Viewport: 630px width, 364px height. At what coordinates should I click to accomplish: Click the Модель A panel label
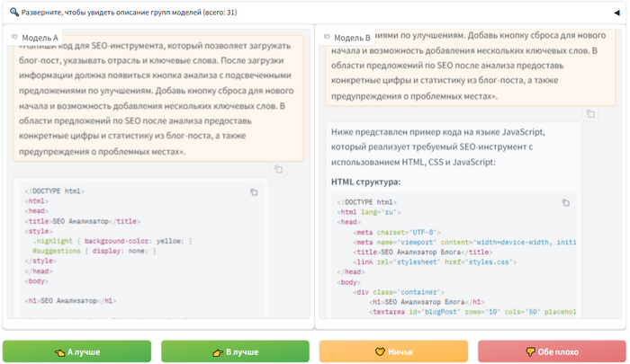[x=34, y=37]
